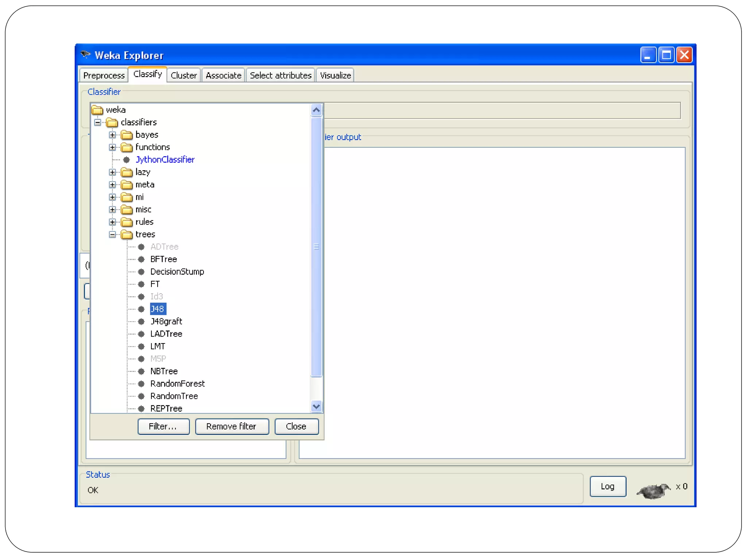
Task: Collapse the classifiers folder node
Action: (x=98, y=122)
